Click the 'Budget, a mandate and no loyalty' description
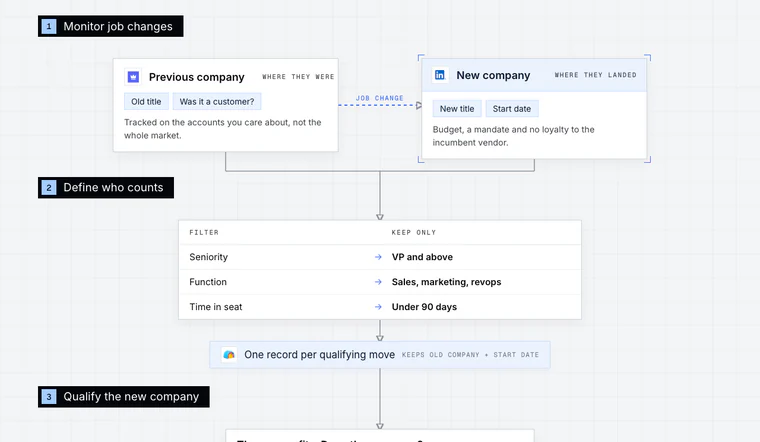Viewport: 760px width, 442px height. click(513, 136)
